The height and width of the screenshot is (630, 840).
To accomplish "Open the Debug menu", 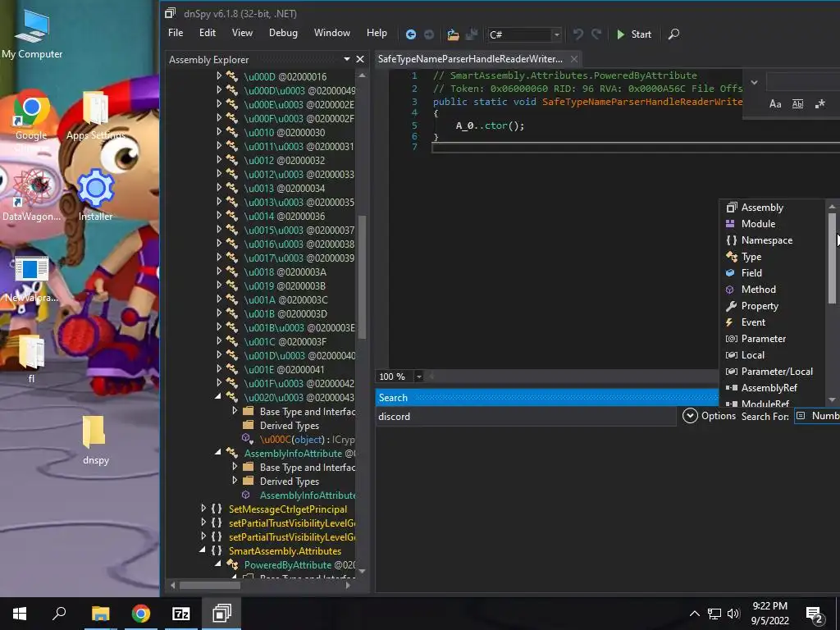I will pos(283,33).
